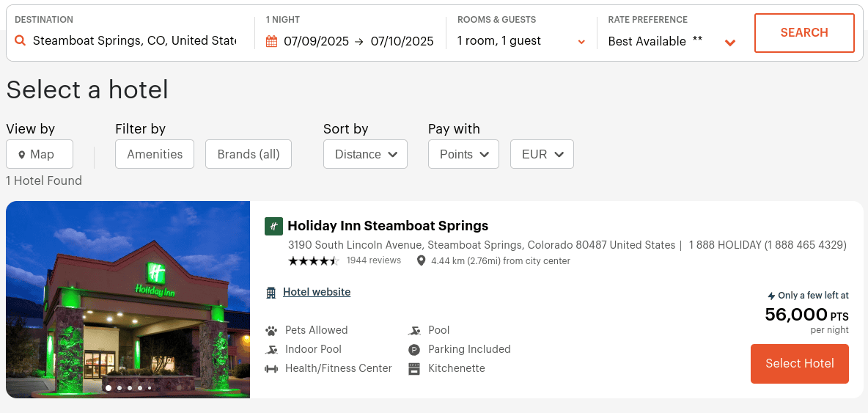Click the 'Pets Allowed' amenity text
The height and width of the screenshot is (413, 868).
coord(316,330)
